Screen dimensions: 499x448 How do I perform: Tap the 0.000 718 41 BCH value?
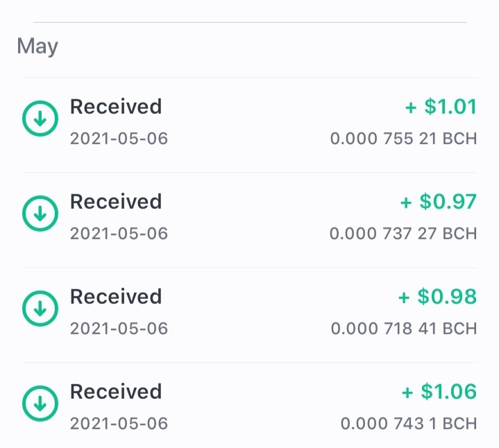(x=404, y=329)
